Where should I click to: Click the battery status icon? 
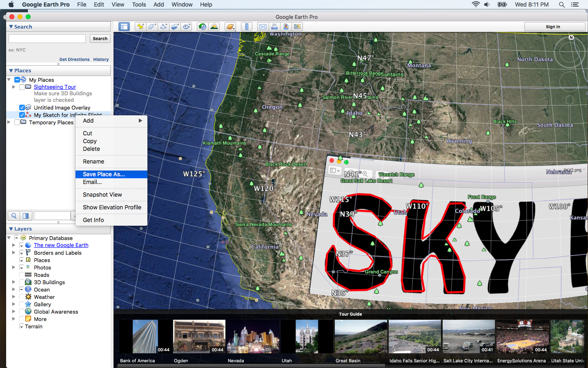tap(502, 4)
